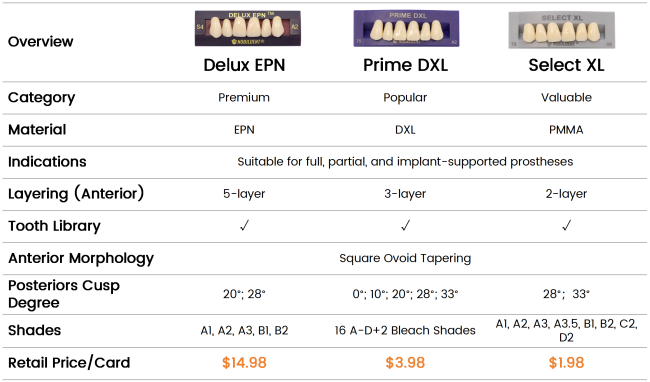The height and width of the screenshot is (382, 650).
Task: Select the 16 A-D+2 Bleach Shades text
Action: 405,330
